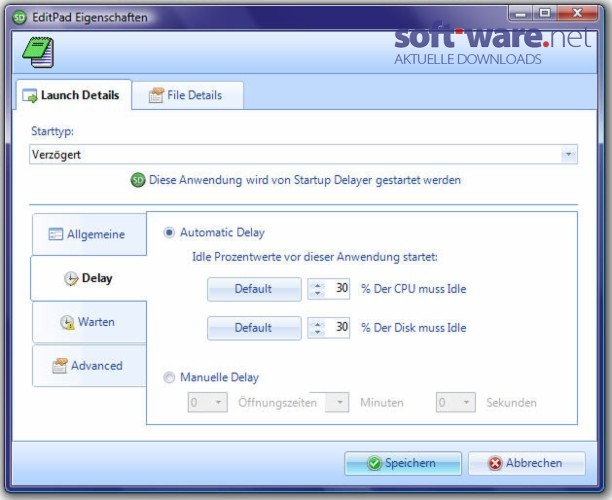This screenshot has height=500, width=612.
Task: Increase the CPU idle percentage spinner
Action: point(318,285)
